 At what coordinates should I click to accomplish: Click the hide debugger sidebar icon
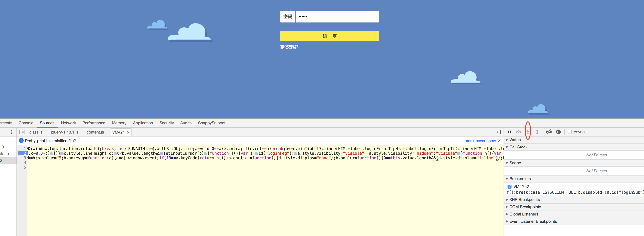click(x=498, y=132)
